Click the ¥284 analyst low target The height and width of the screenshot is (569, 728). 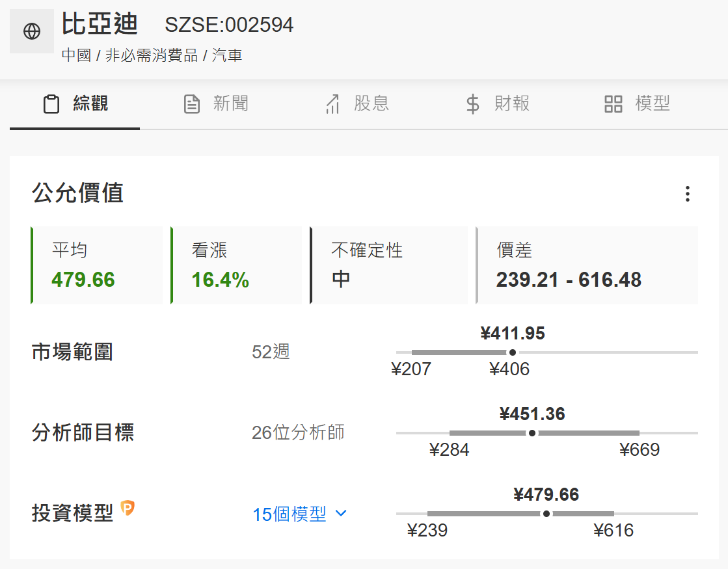tap(450, 450)
